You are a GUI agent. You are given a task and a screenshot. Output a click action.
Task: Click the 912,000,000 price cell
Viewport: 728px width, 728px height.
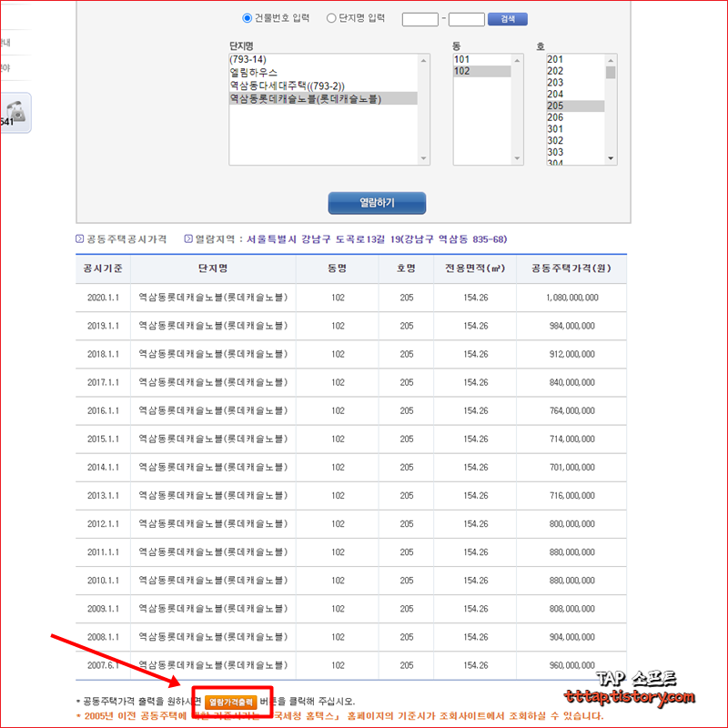[x=571, y=354]
